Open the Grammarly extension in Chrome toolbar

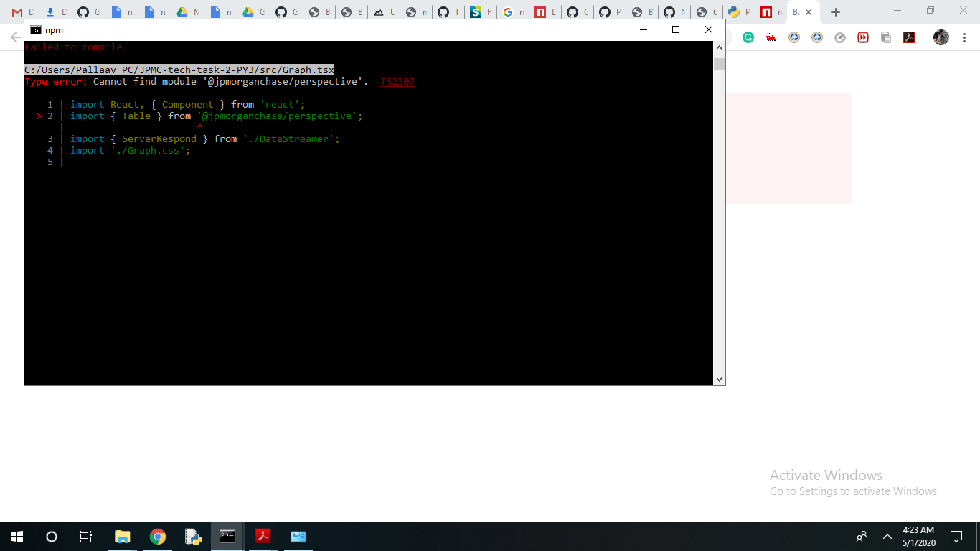click(748, 37)
